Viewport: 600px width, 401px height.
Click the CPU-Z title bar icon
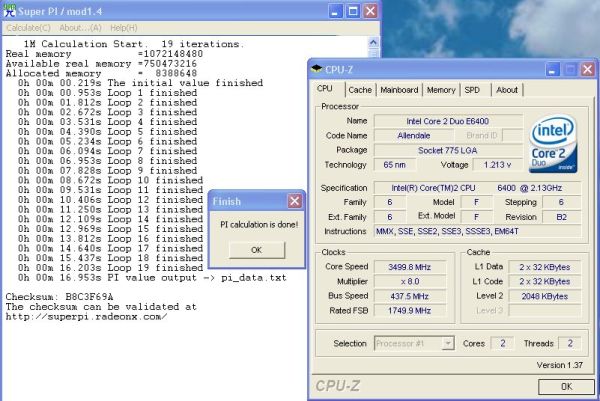point(317,69)
